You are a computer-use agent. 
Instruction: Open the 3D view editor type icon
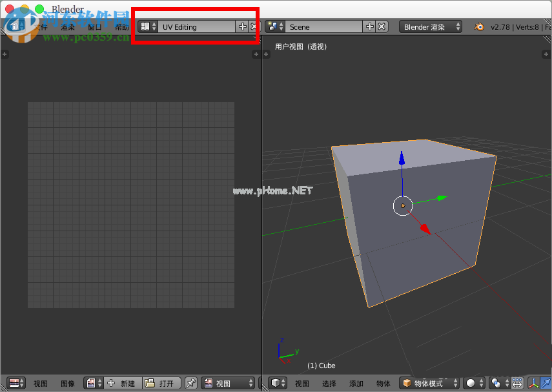coord(278,384)
